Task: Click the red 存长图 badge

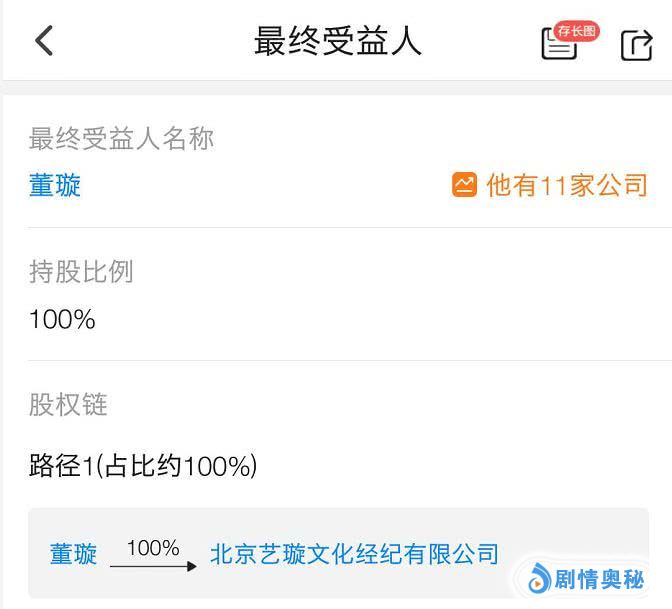Action: [x=577, y=31]
